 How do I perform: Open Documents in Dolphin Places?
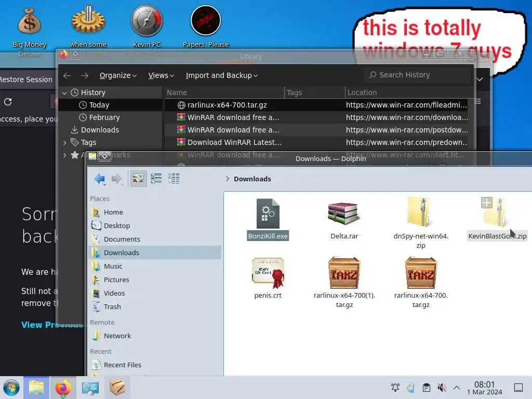pos(155,239)
